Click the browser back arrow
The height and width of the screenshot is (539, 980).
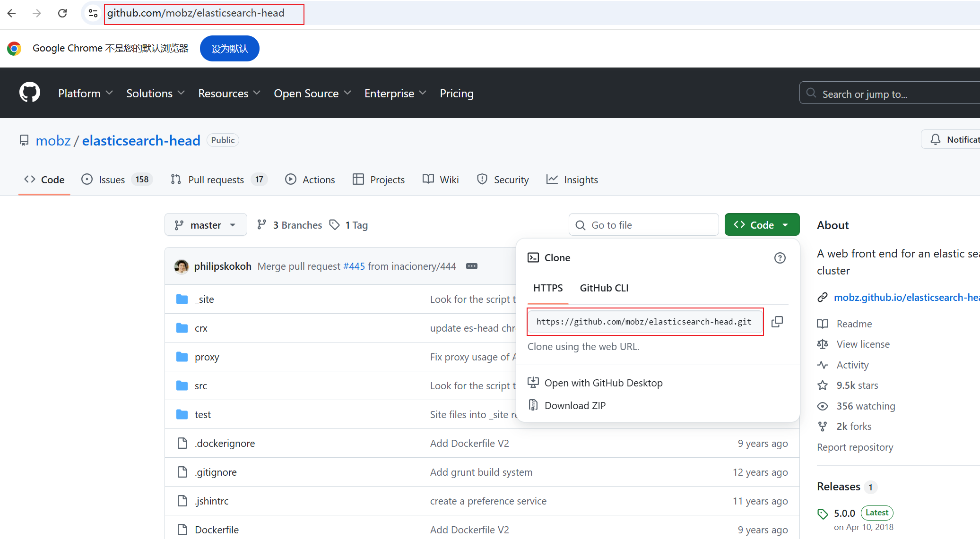pyautogui.click(x=12, y=13)
